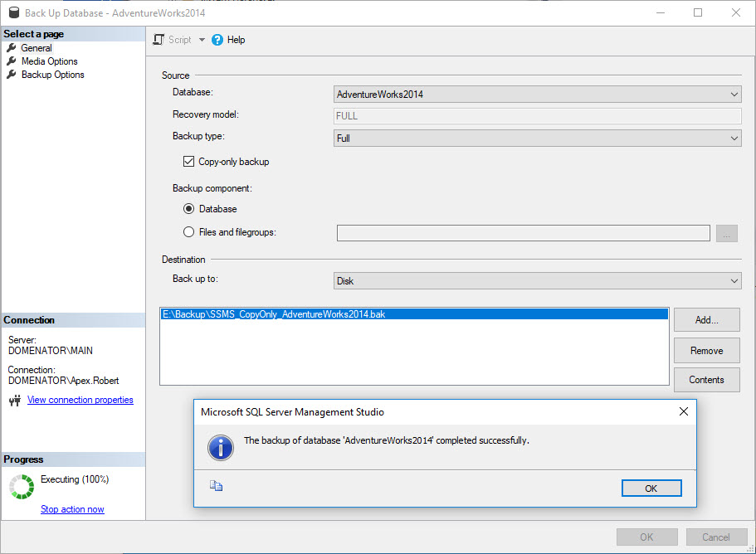Viewport: 756px width, 554px height.
Task: Open the Backup Options page
Action: [x=52, y=75]
